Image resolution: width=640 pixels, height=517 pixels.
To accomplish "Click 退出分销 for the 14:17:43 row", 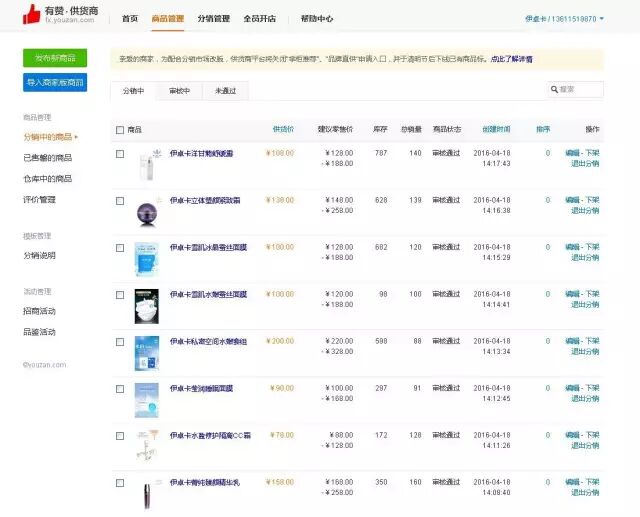I will click(x=585, y=164).
